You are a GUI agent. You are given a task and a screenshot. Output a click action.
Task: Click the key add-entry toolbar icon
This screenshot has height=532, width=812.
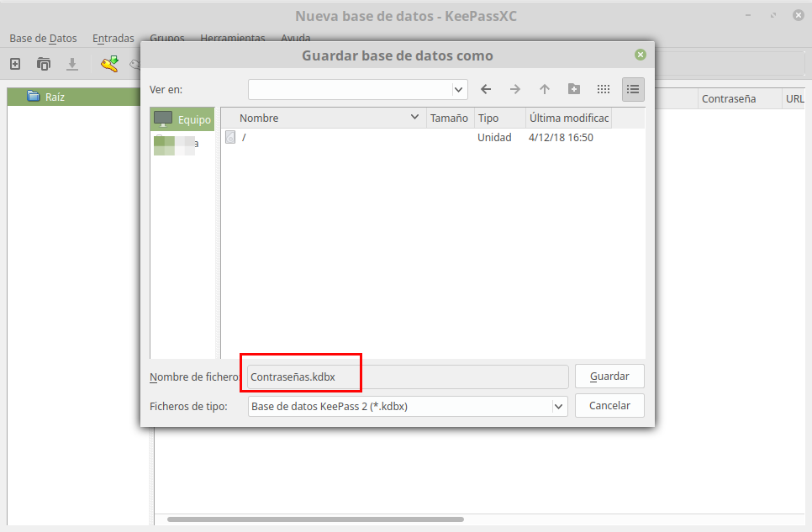point(110,64)
